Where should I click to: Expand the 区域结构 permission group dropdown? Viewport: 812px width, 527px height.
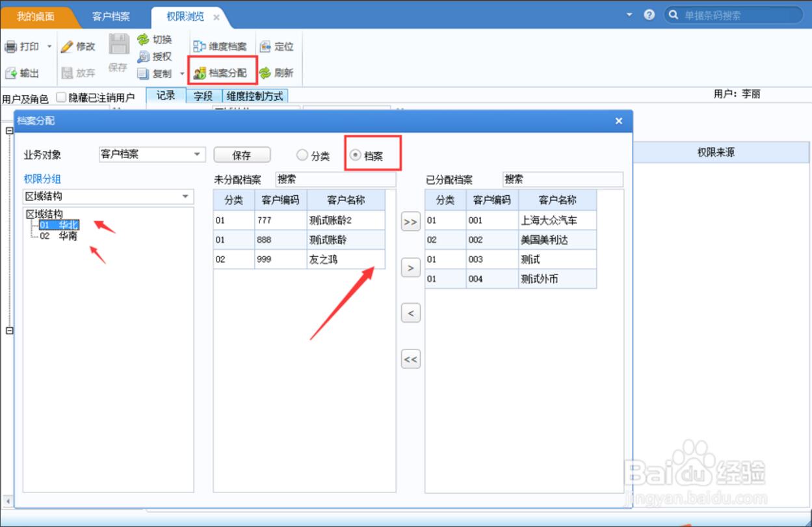coord(185,196)
